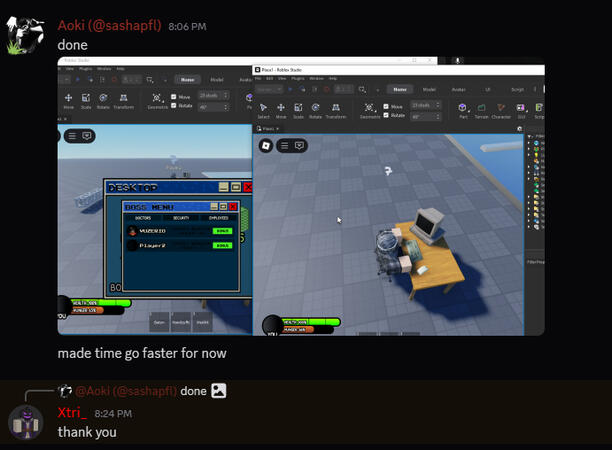Click the Character tool in Place1 window
This screenshot has width=612, height=450.
pos(501,110)
